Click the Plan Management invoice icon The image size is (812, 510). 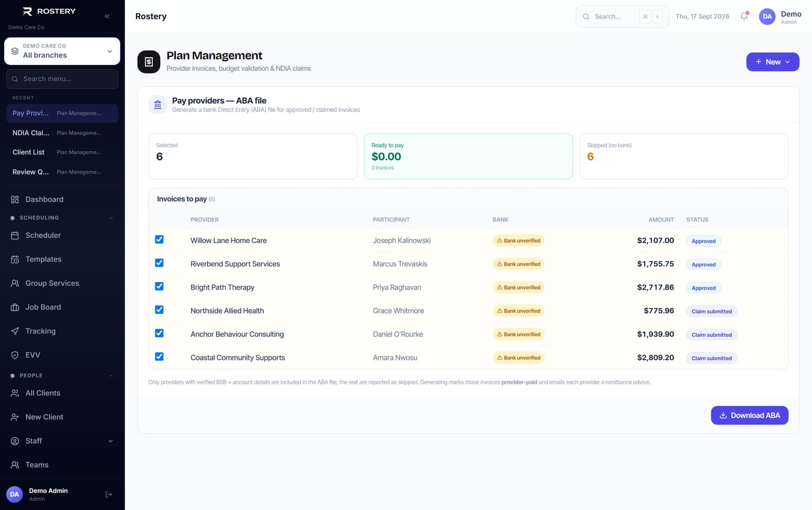tap(149, 62)
